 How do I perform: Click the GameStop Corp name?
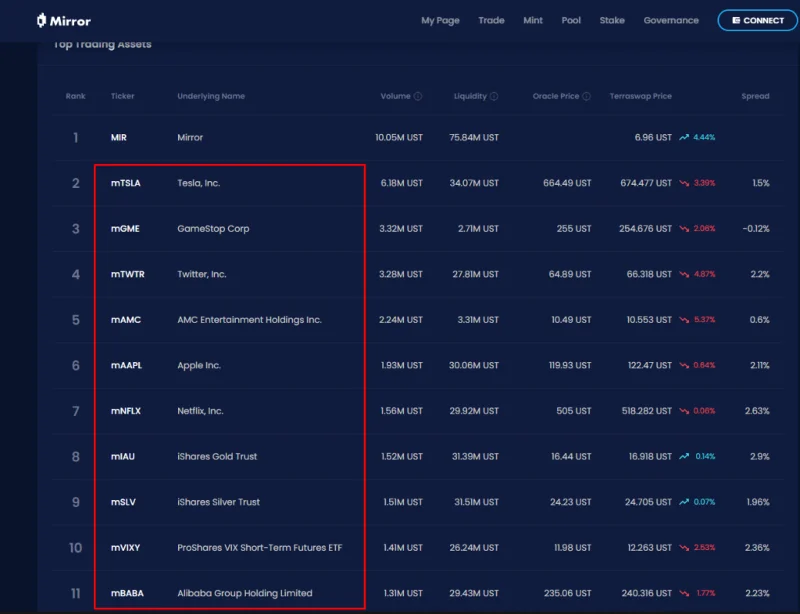point(213,229)
